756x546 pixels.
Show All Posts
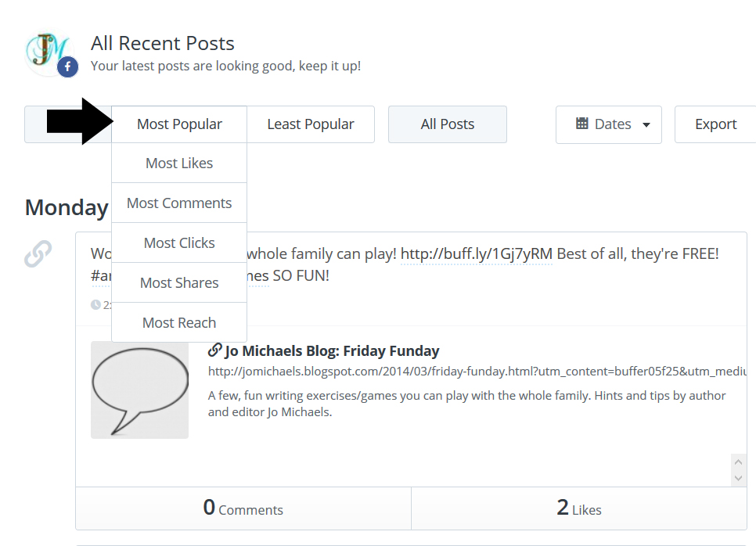[448, 124]
